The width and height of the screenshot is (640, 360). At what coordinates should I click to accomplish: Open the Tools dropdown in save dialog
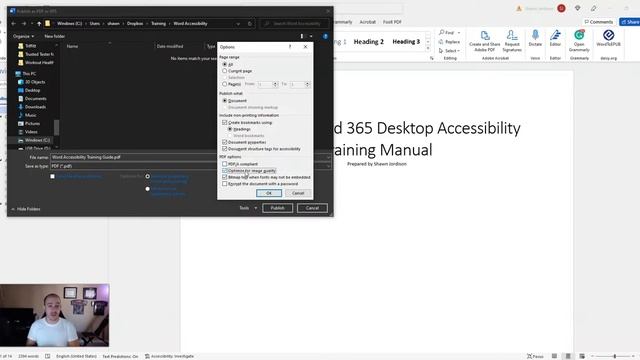click(248, 208)
